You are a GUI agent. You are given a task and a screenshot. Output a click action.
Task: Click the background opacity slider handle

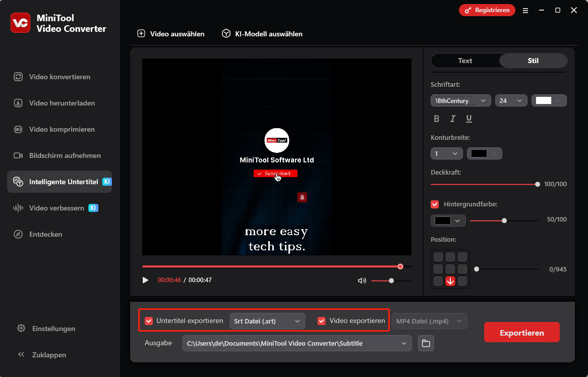tap(504, 221)
